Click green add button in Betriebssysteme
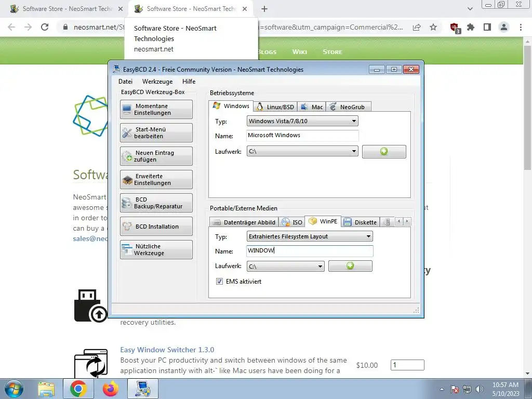The height and width of the screenshot is (399, 532). (384, 152)
